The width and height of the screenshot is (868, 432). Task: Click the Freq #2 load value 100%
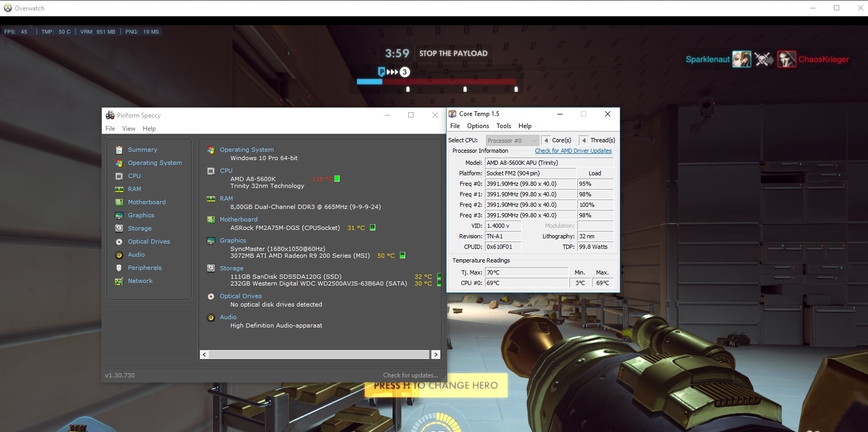click(x=595, y=205)
